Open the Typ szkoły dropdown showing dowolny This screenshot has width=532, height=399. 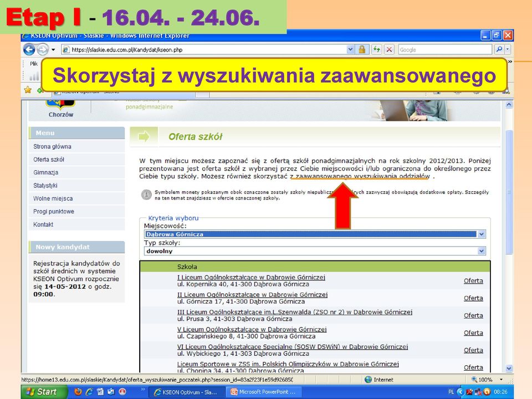point(315,251)
